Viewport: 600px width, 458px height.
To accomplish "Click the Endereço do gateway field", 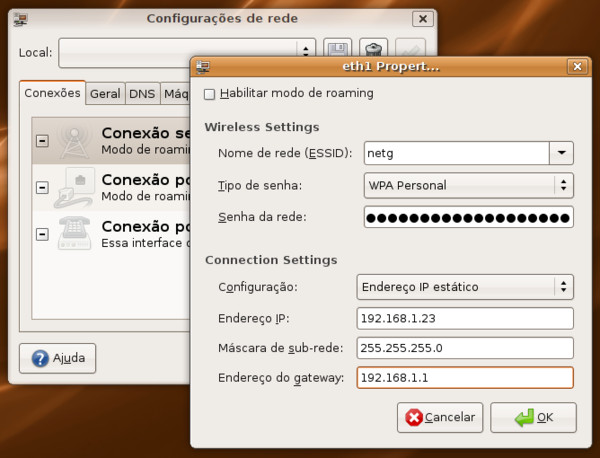I will coord(465,378).
